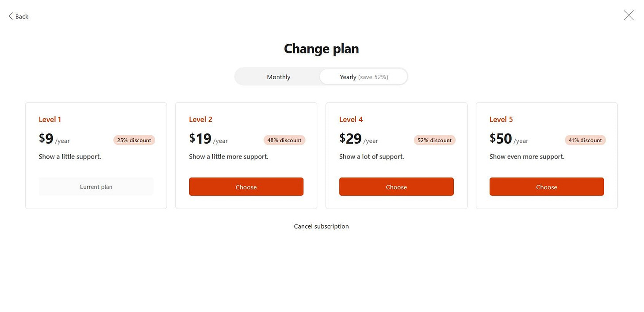
Task: Select the Yearly (save 52%) tab
Action: [x=363, y=76]
